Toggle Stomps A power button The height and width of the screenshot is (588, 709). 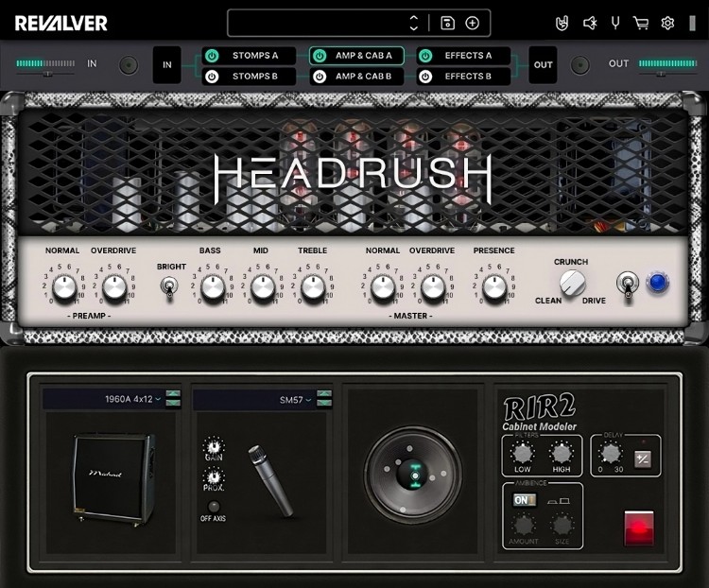[x=212, y=56]
